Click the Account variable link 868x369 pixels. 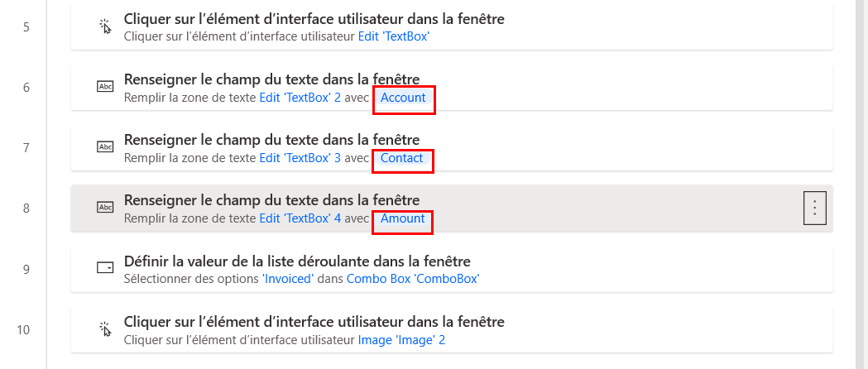point(403,98)
